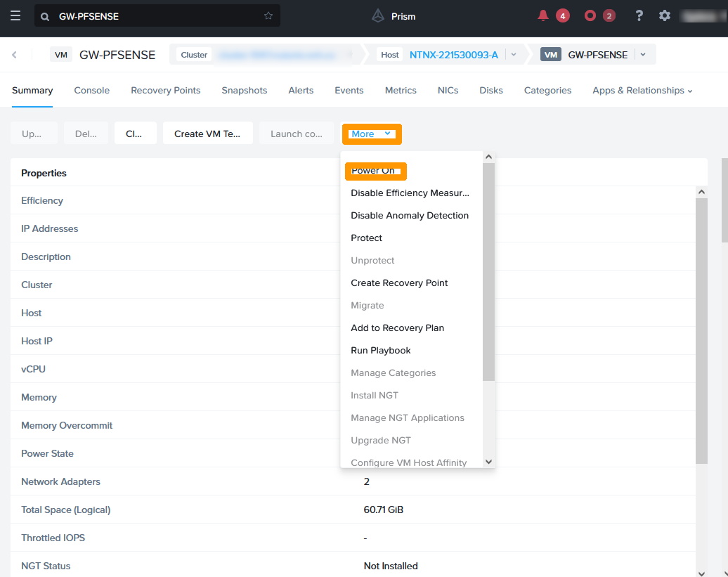728x577 pixels.
Task: Switch to the Snapshots tab
Action: [244, 91]
